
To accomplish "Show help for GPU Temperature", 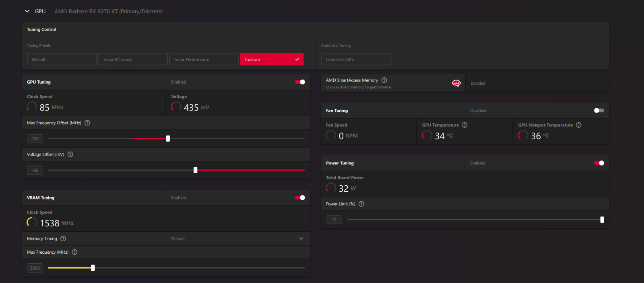I will pyautogui.click(x=465, y=125).
